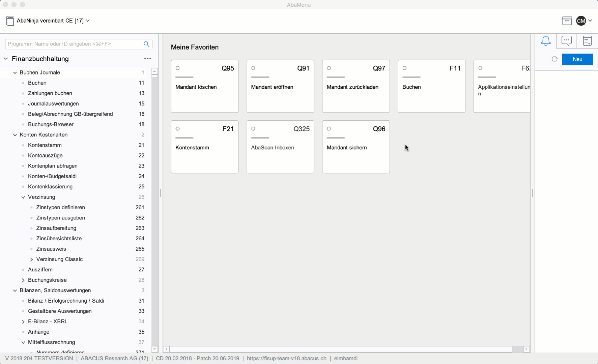Click the horizontal scrollbar below favorites
The height and width of the screenshot is (364, 598).
tap(341, 349)
